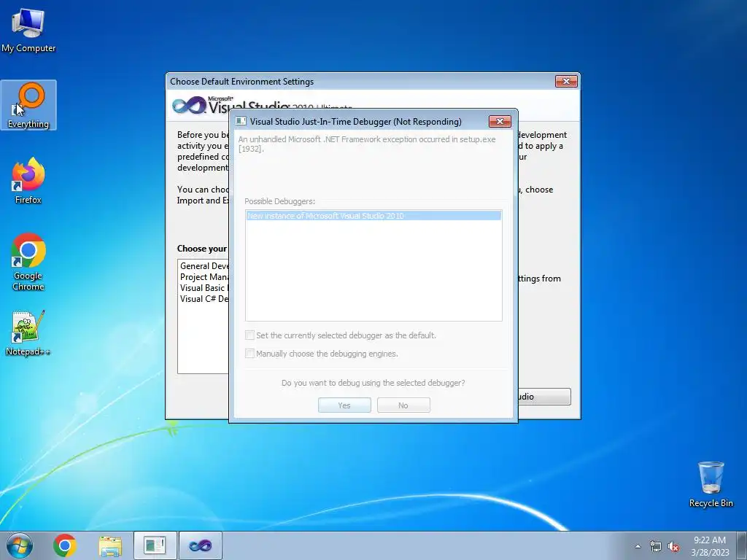The height and width of the screenshot is (560, 747).
Task: Open Windows Explorer from the taskbar
Action: [110, 545]
